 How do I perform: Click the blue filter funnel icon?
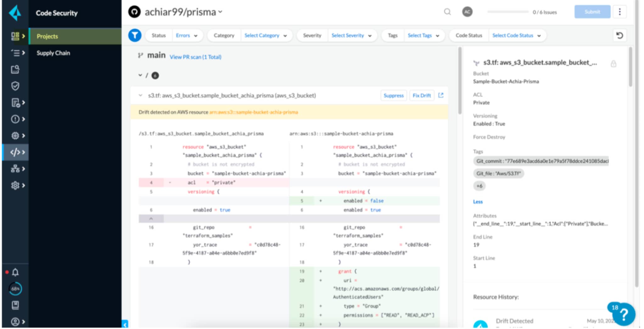pyautogui.click(x=135, y=35)
